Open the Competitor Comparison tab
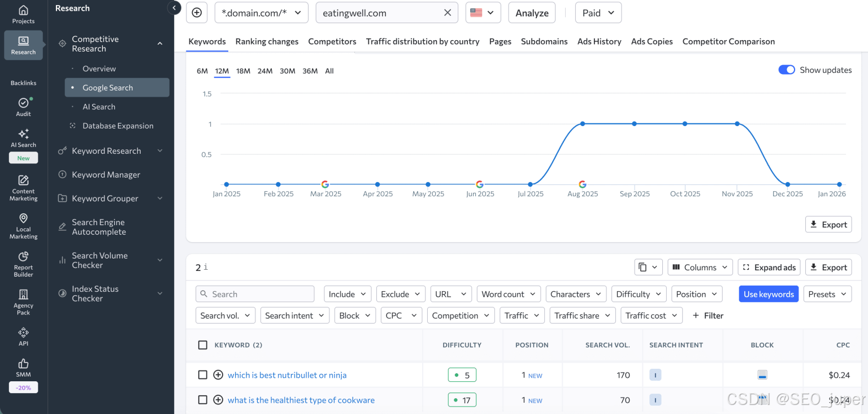868x414 pixels. click(728, 41)
